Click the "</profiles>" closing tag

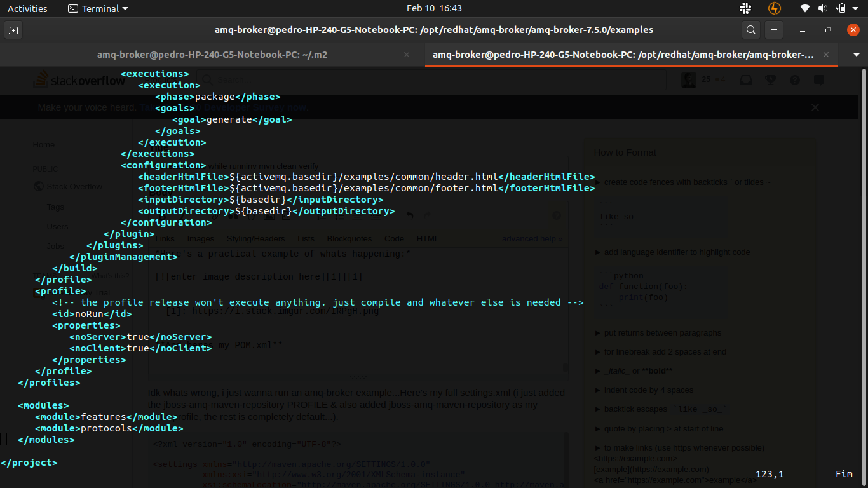point(49,383)
